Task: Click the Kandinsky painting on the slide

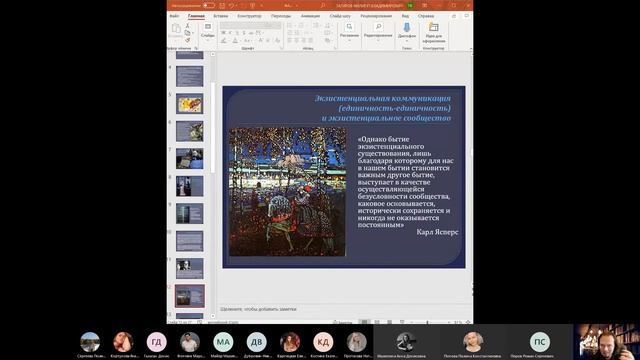Action: click(x=287, y=192)
